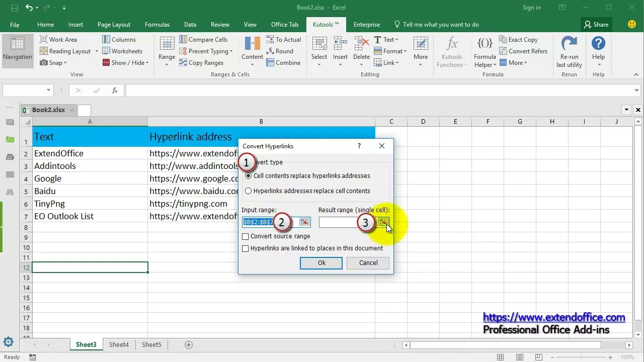Switch to the Page Layout tab
The image size is (644, 362).
point(114,25)
